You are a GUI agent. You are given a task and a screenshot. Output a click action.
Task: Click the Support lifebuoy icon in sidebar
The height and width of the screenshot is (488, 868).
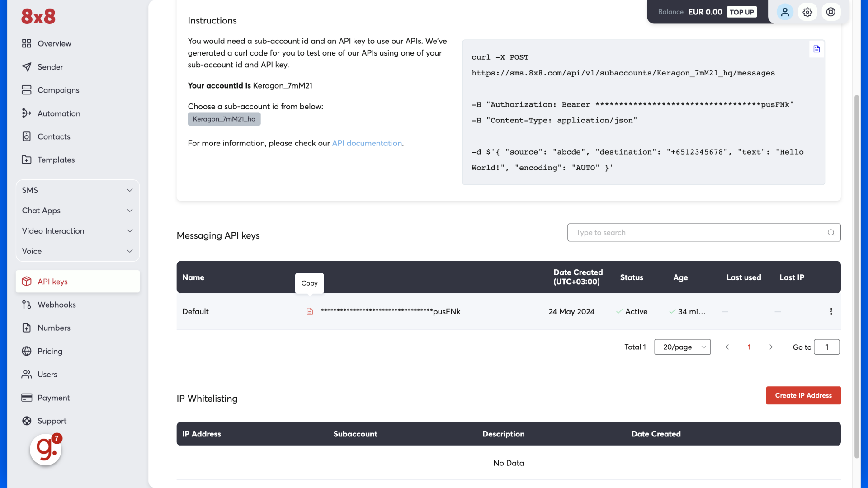27,421
